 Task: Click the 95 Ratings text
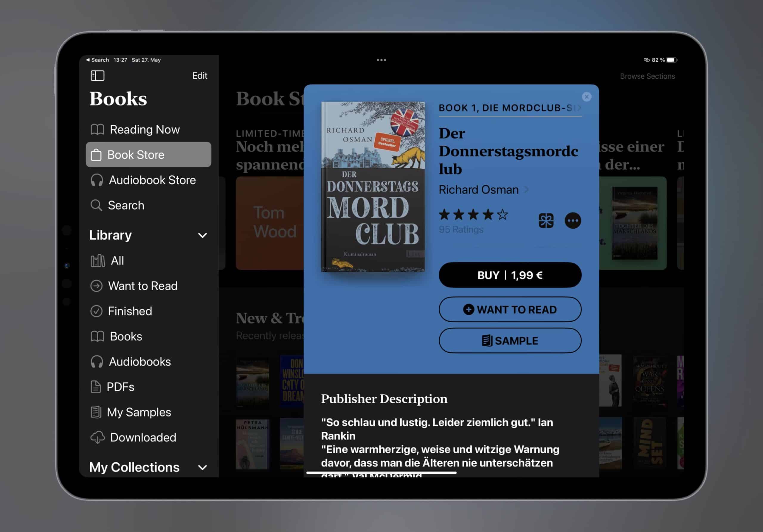(x=461, y=229)
